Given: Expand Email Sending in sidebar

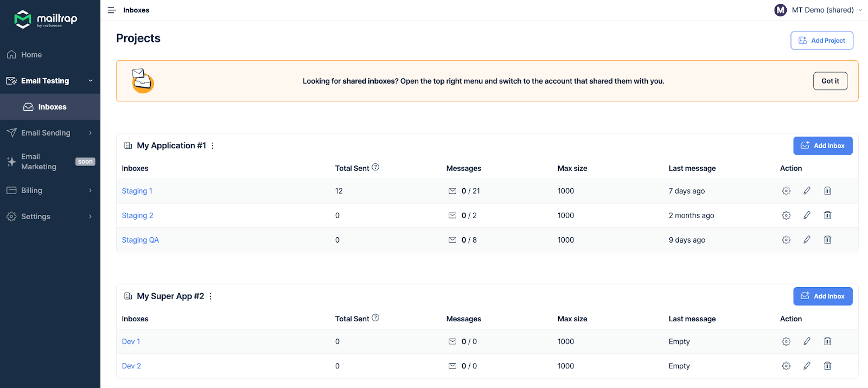Looking at the screenshot, I should click(50, 133).
